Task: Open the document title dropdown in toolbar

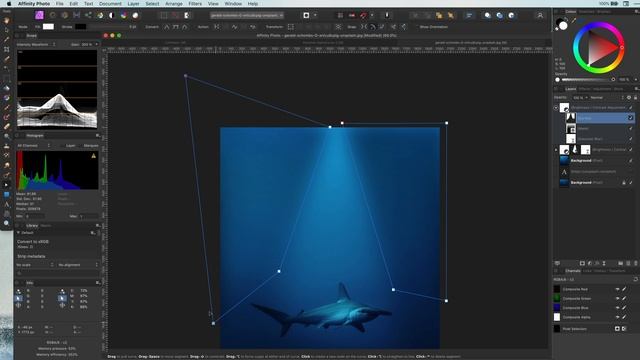Action: click(x=247, y=16)
